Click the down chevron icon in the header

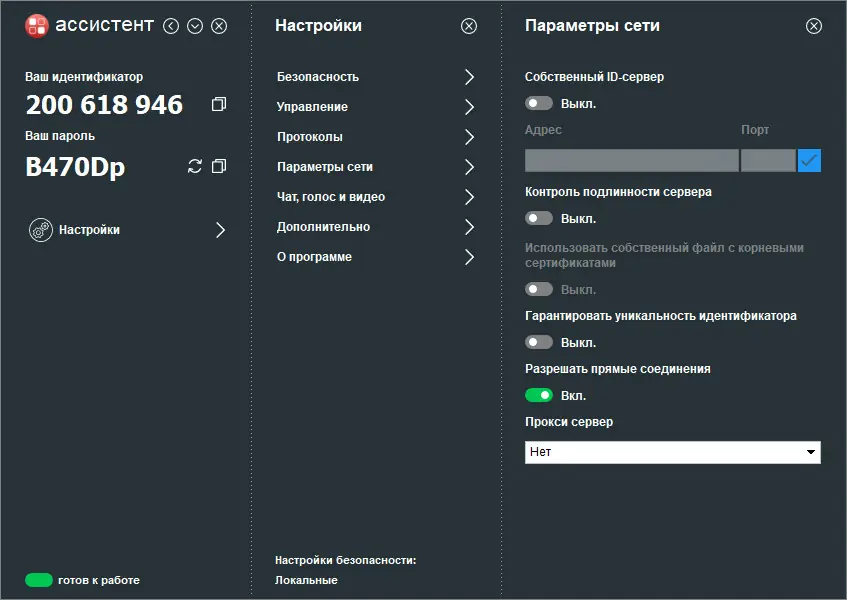[x=195, y=25]
